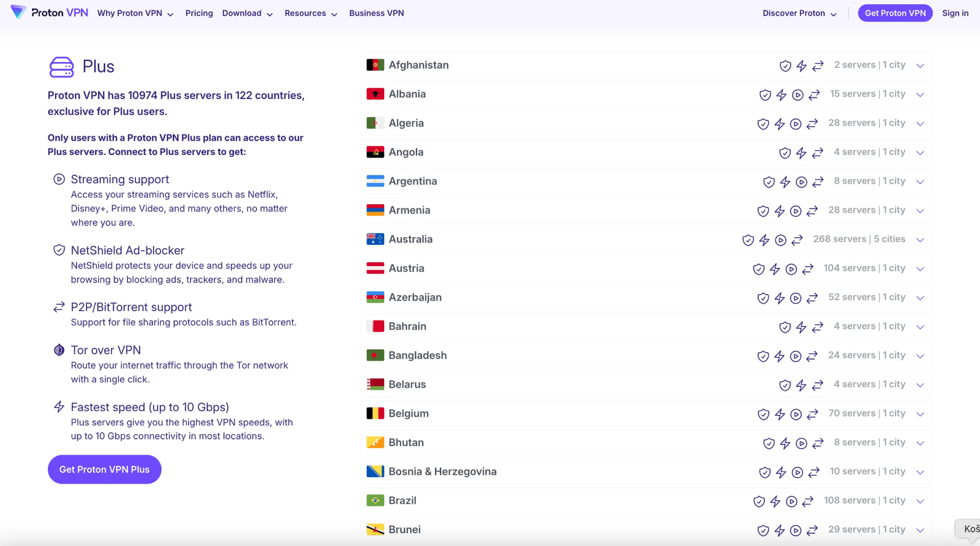980x546 pixels.
Task: Click the lightning icon in Australia row
Action: [764, 240]
